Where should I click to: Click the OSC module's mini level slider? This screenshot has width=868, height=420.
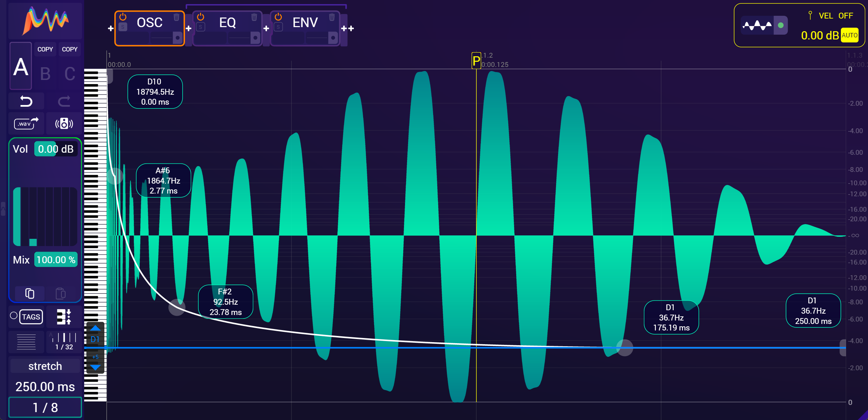161,38
